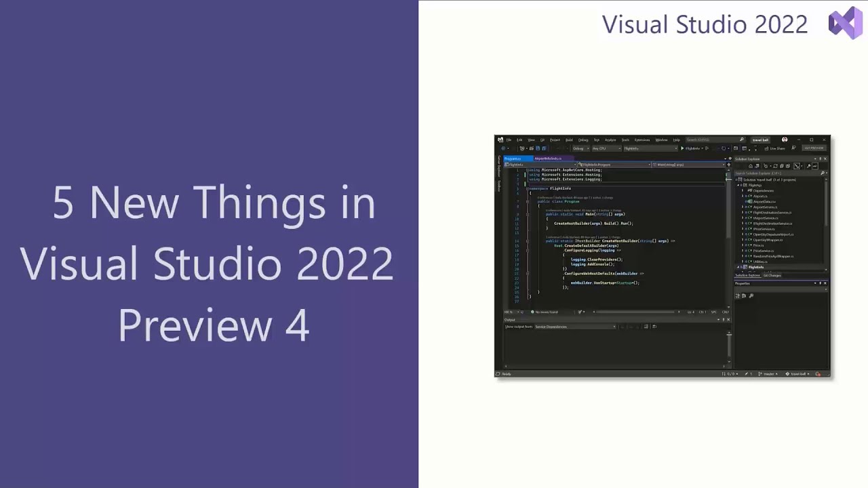Screen dimensions: 868x488
Task: Click the Save All toolbar icon
Action: click(544, 148)
